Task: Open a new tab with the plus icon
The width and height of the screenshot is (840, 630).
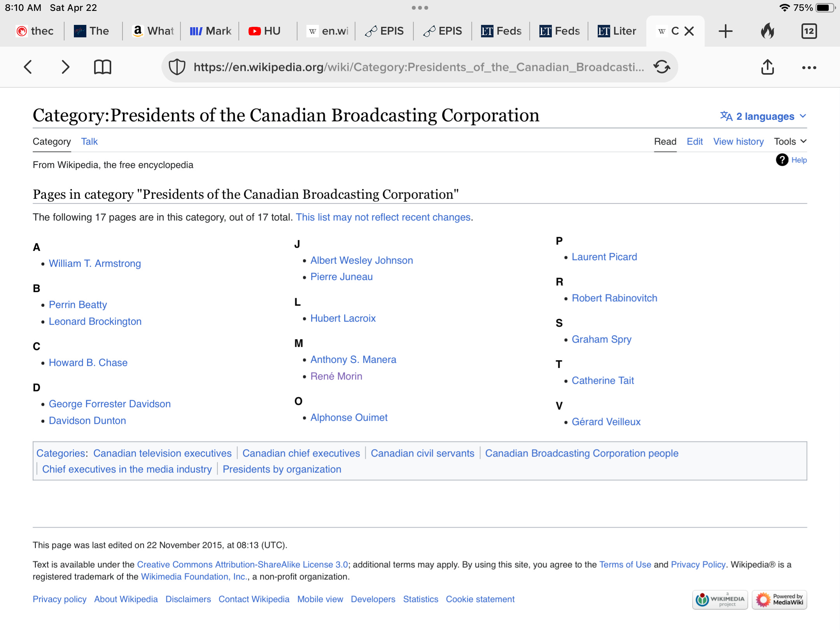Action: (726, 31)
